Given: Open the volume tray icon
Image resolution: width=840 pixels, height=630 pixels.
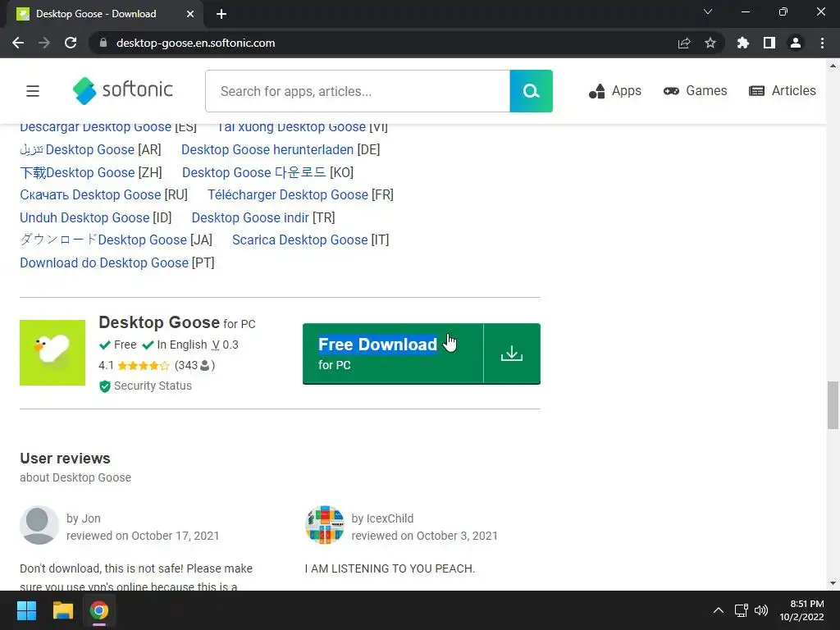Looking at the screenshot, I should click(x=761, y=610).
